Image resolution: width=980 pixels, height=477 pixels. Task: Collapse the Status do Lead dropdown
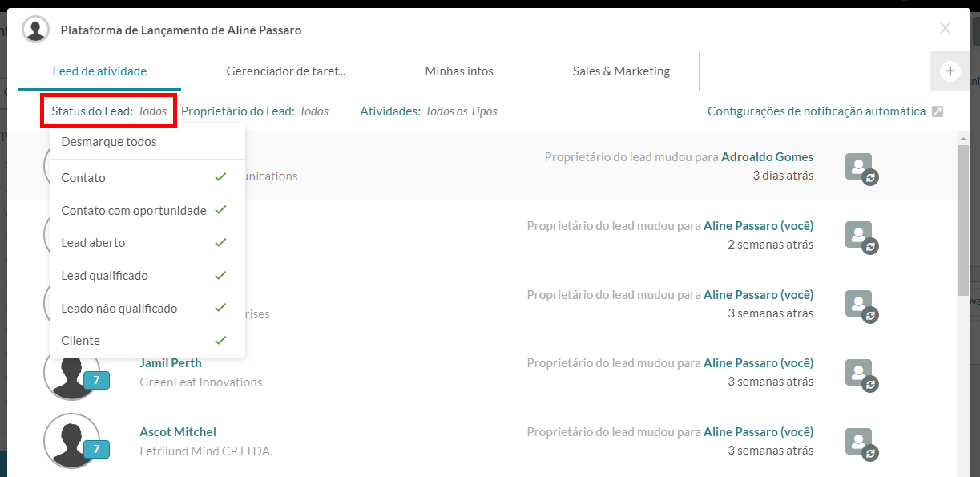point(109,111)
